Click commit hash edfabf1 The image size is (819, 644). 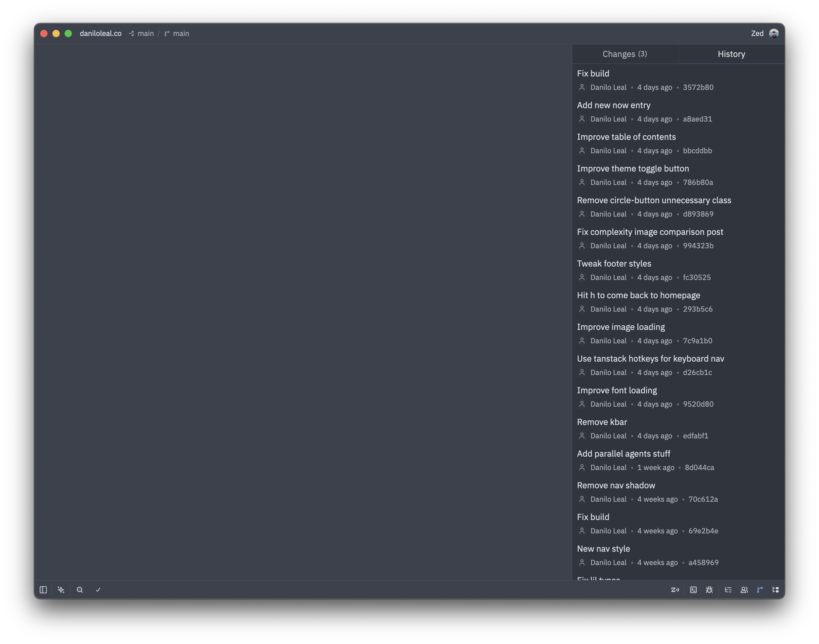(695, 436)
